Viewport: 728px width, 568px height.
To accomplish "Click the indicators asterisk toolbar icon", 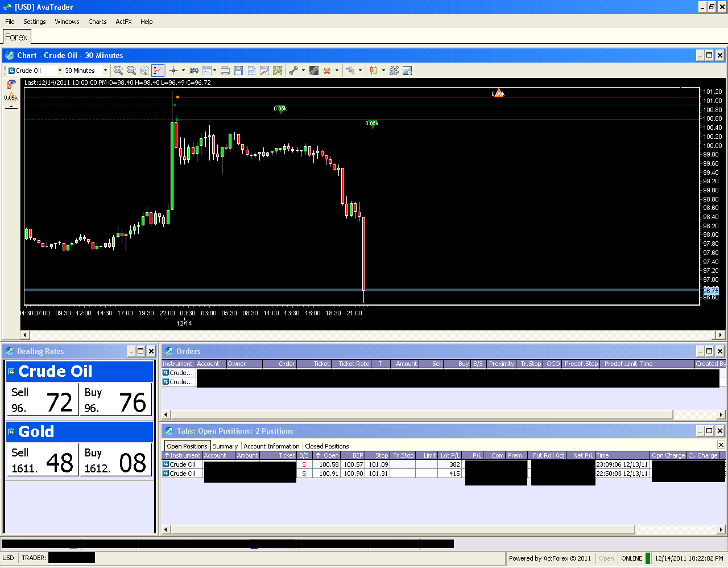I will point(327,71).
